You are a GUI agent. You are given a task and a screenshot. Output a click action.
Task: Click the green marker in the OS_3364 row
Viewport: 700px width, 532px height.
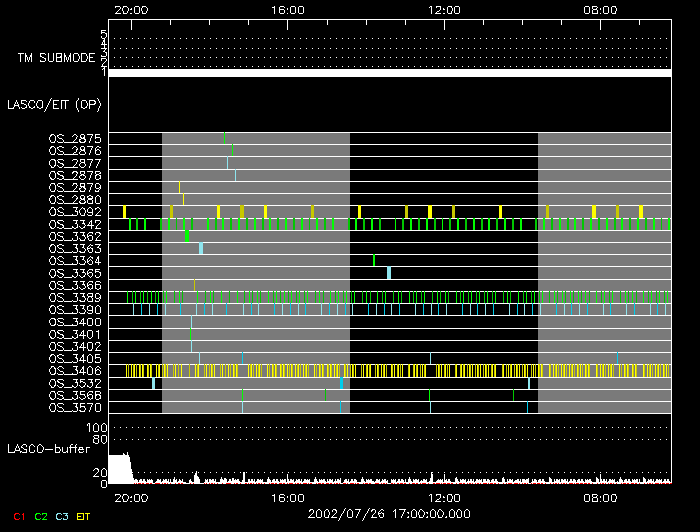tap(374, 261)
